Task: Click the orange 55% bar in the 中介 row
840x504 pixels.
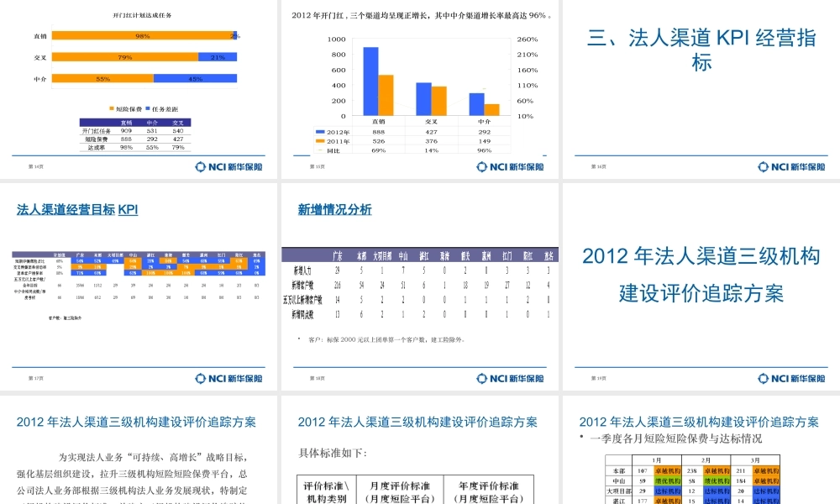Action: [102, 78]
